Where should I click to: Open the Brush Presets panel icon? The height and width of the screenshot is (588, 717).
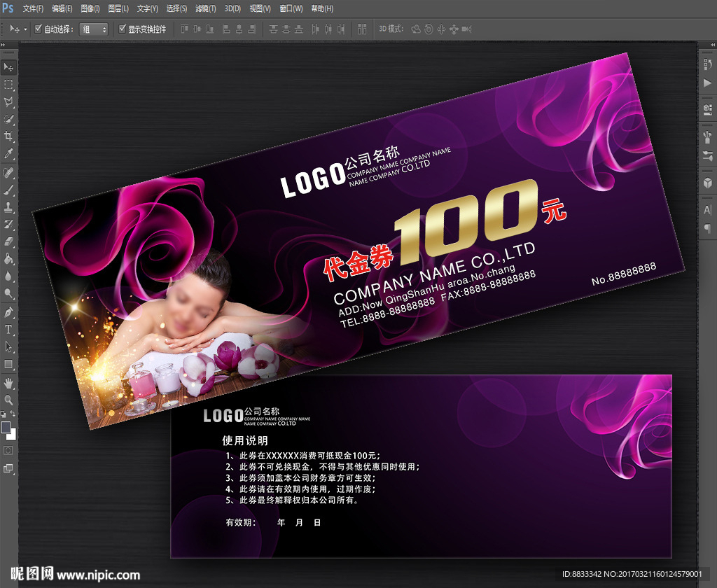click(707, 136)
